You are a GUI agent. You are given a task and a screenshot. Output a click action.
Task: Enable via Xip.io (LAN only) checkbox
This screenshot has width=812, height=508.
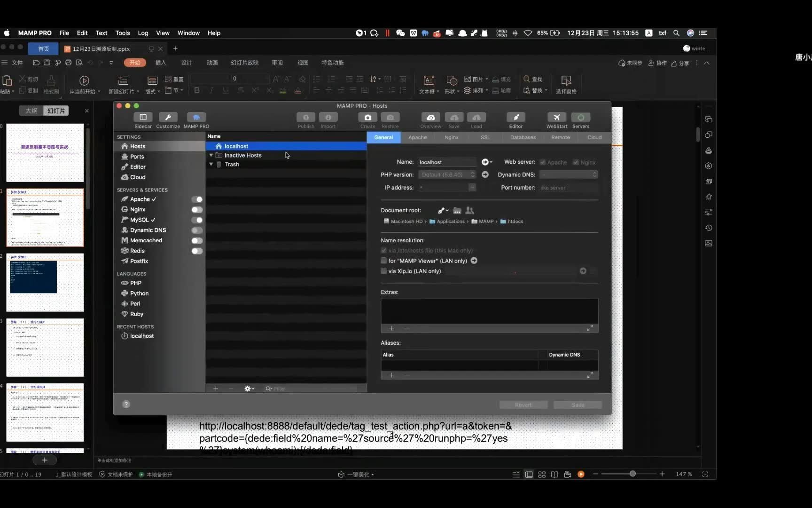[383, 271]
